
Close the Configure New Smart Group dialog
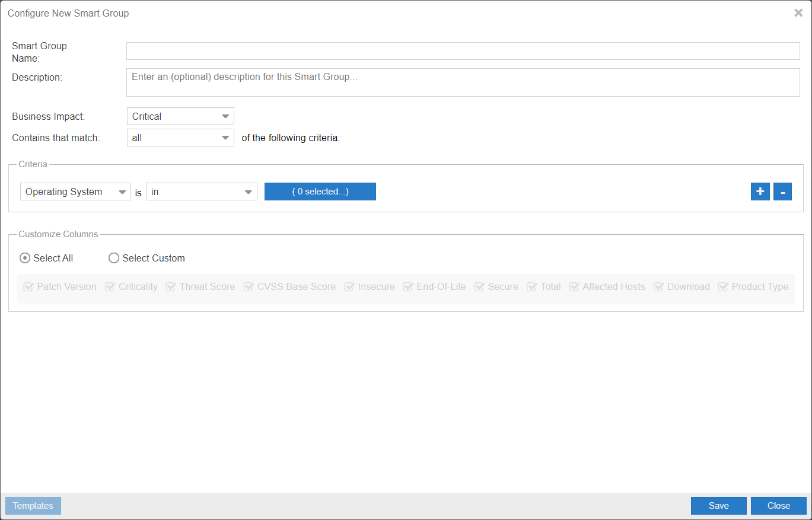798,13
